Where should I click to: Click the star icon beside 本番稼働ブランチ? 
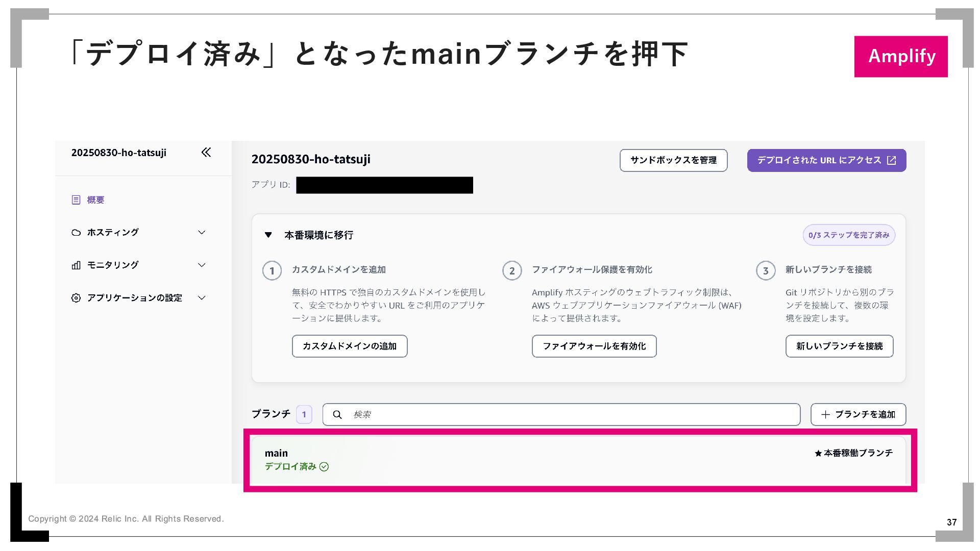pos(818,453)
